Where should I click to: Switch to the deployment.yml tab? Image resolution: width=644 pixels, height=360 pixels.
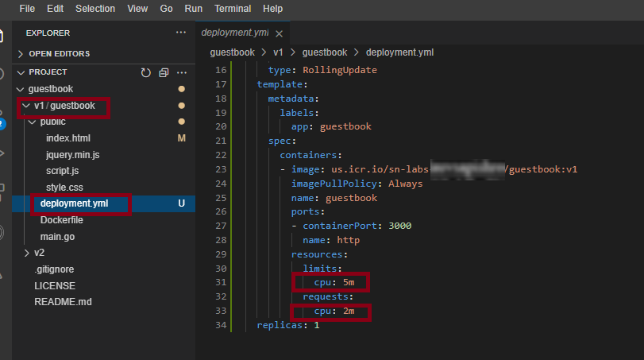tap(234, 33)
